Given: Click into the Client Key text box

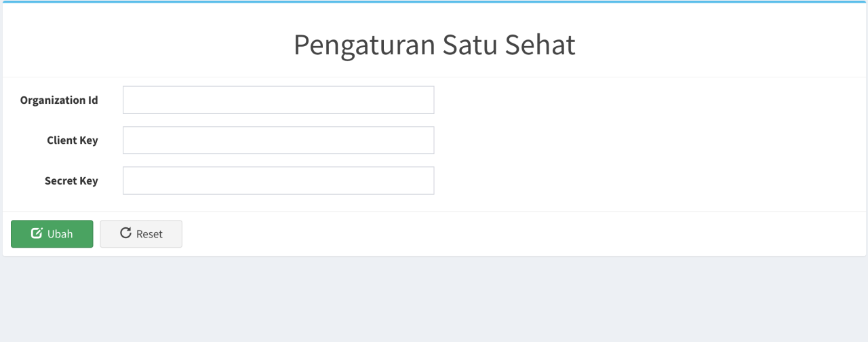Looking at the screenshot, I should pos(278,140).
